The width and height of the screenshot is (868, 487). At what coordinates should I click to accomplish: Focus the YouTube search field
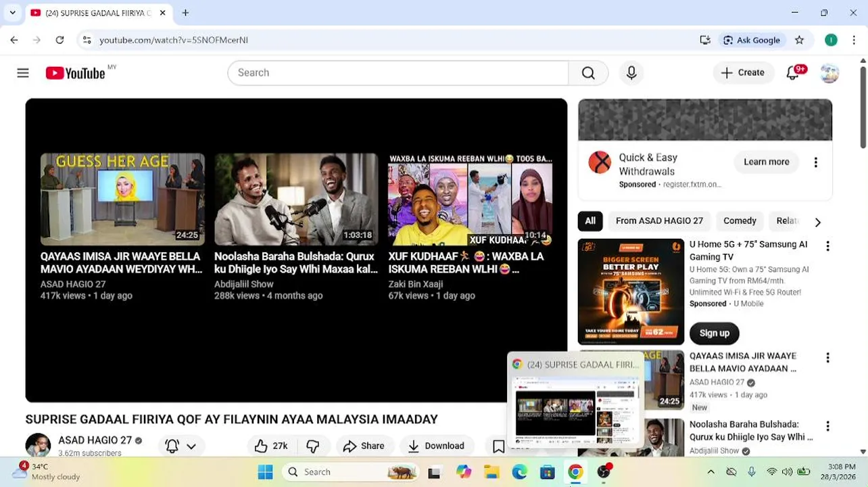[x=399, y=73]
